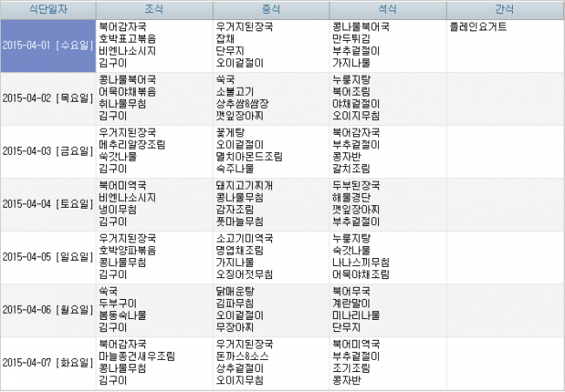Select the 간식 column header

click(503, 10)
